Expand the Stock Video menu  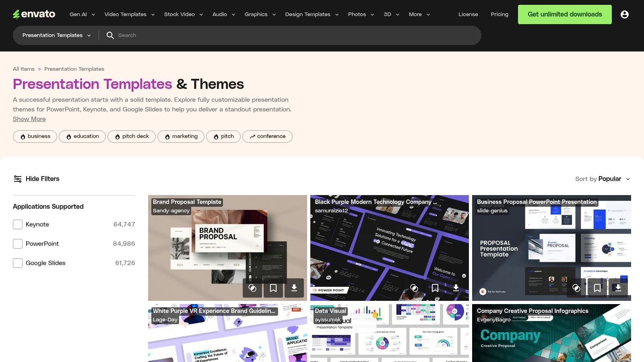tap(184, 14)
